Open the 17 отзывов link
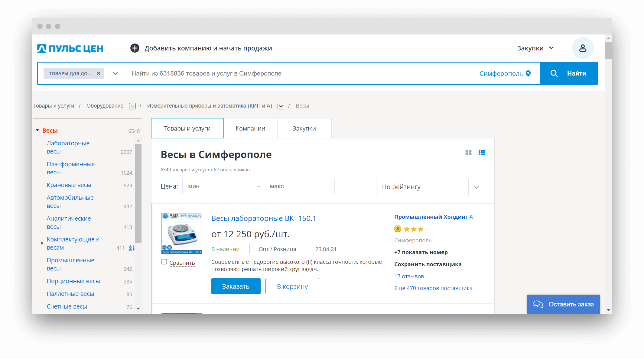Image resolution: width=644 pixels, height=359 pixels. 409,277
